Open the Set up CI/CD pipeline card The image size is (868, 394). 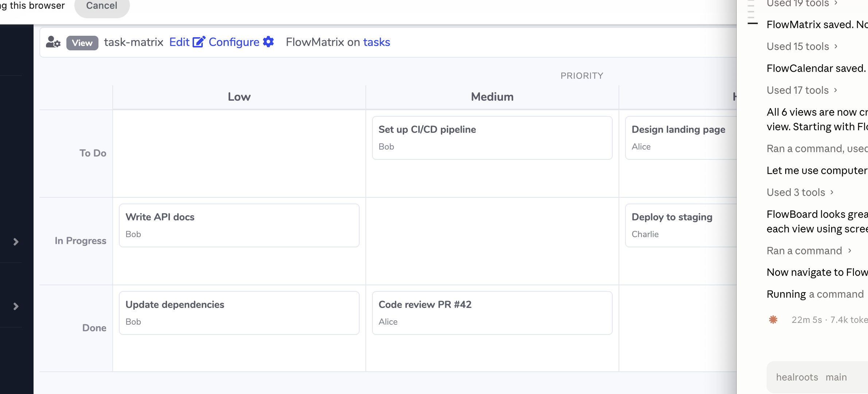click(x=492, y=138)
